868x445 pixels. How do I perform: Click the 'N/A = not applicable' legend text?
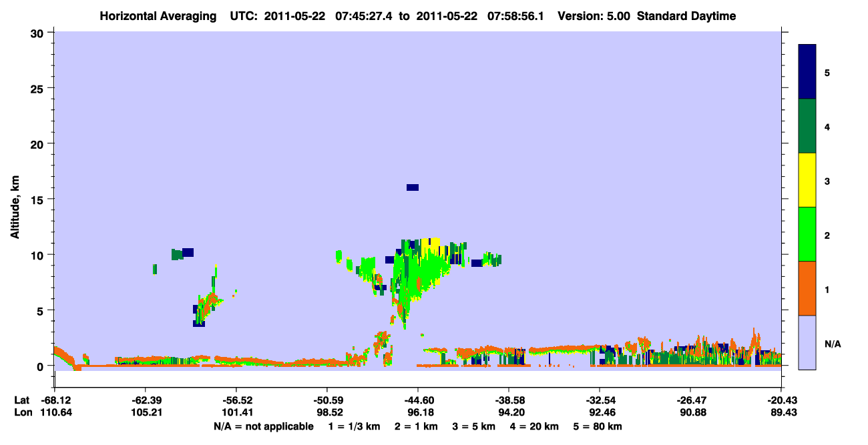263,426
